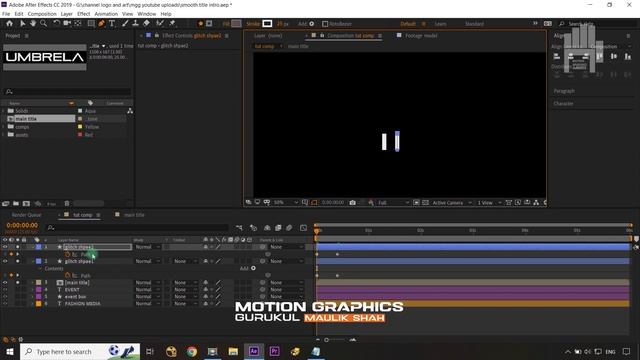Expand the comps folder in Project panel

pos(4,127)
